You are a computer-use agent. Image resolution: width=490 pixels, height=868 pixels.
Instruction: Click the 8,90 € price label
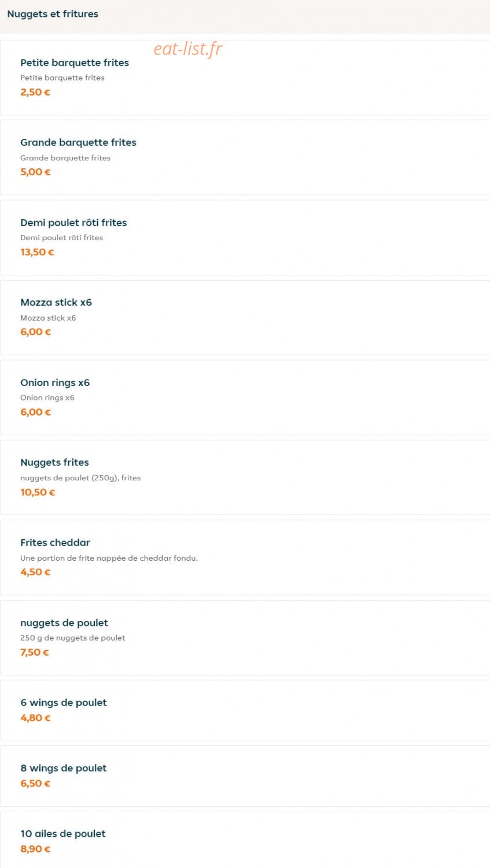click(35, 849)
